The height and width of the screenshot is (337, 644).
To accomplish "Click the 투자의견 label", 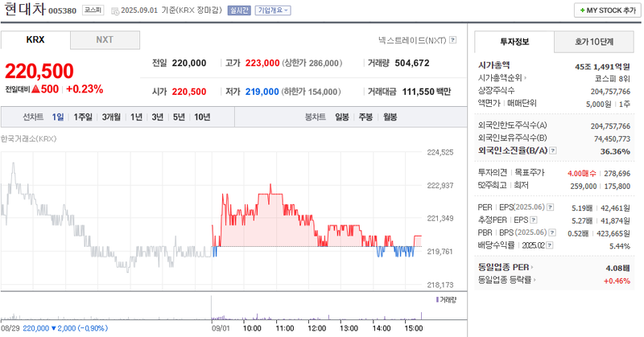I will [x=493, y=172].
